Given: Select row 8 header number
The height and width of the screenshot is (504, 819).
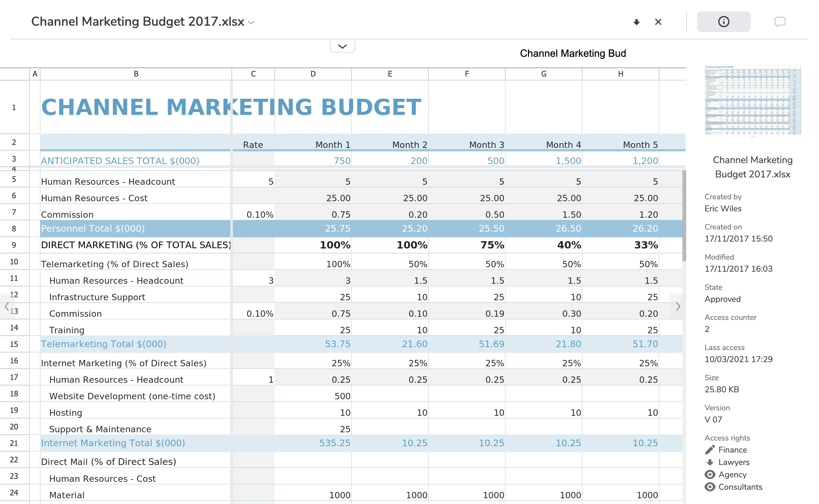Looking at the screenshot, I should click(14, 229).
